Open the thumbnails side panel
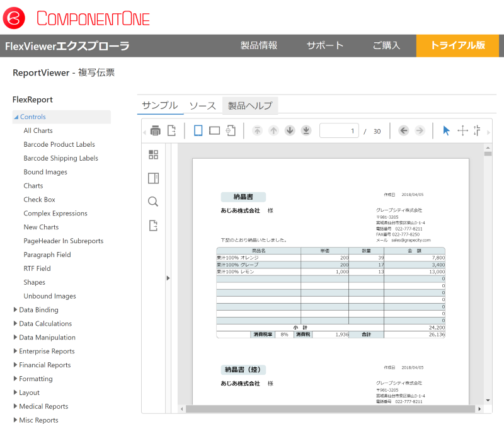Image resolution: width=504 pixels, height=424 pixels. tap(153, 154)
